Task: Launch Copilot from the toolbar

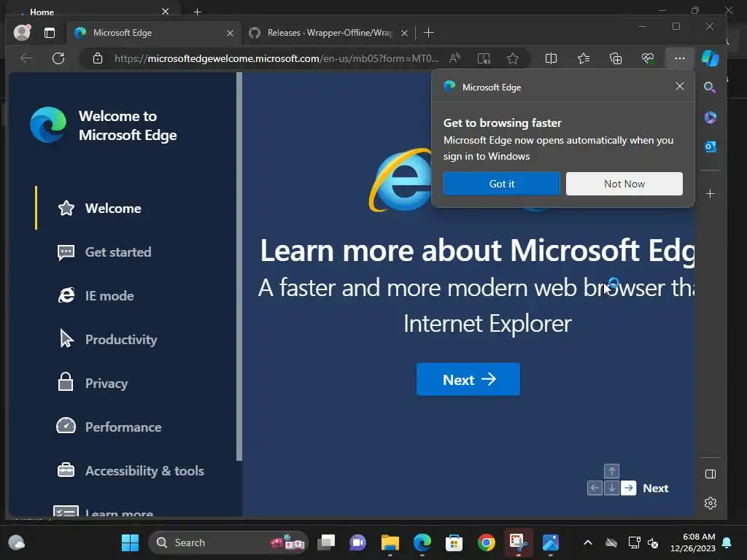Action: click(711, 58)
